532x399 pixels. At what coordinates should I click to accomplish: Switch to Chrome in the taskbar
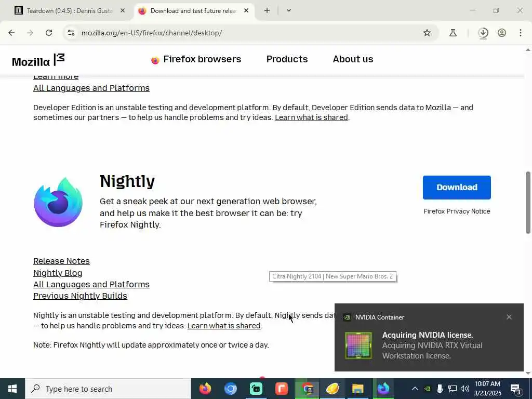tap(307, 389)
